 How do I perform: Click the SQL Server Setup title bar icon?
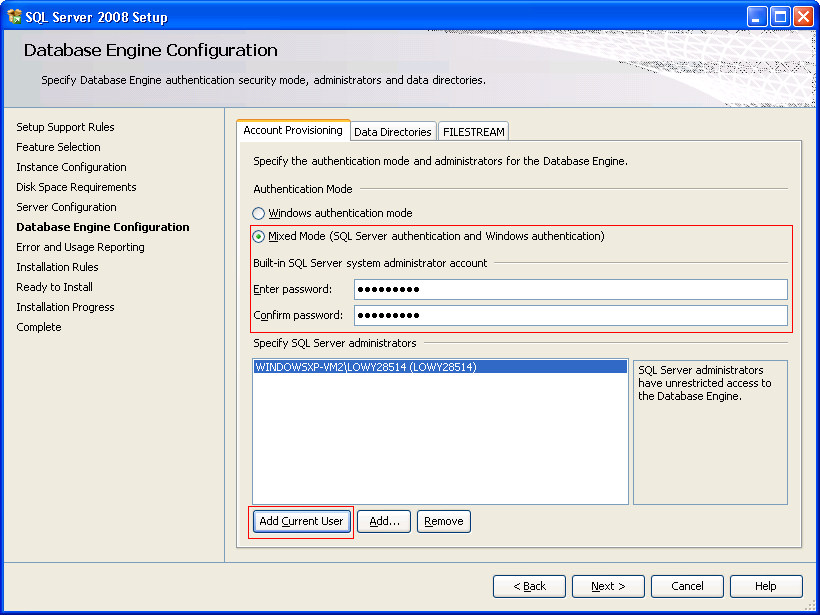click(15, 17)
